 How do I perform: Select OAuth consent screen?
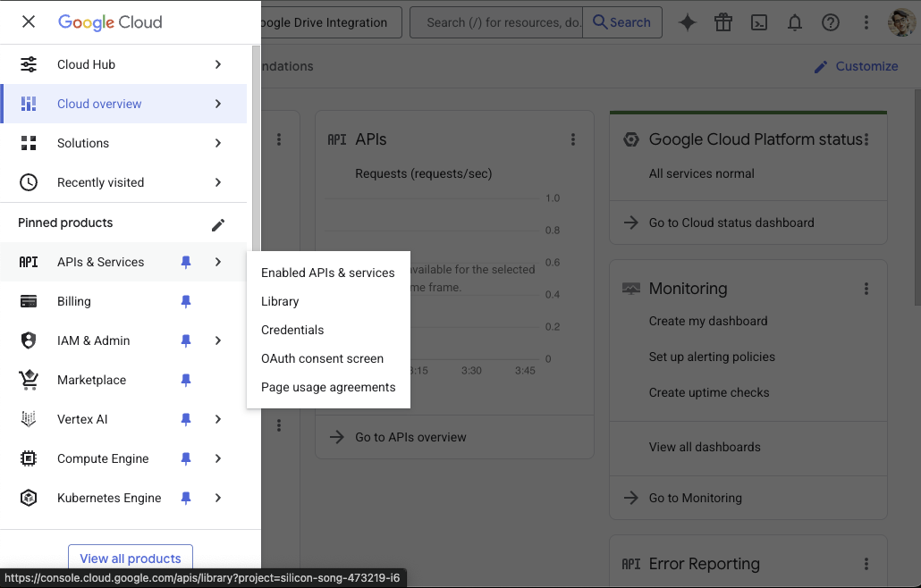tap(328, 358)
